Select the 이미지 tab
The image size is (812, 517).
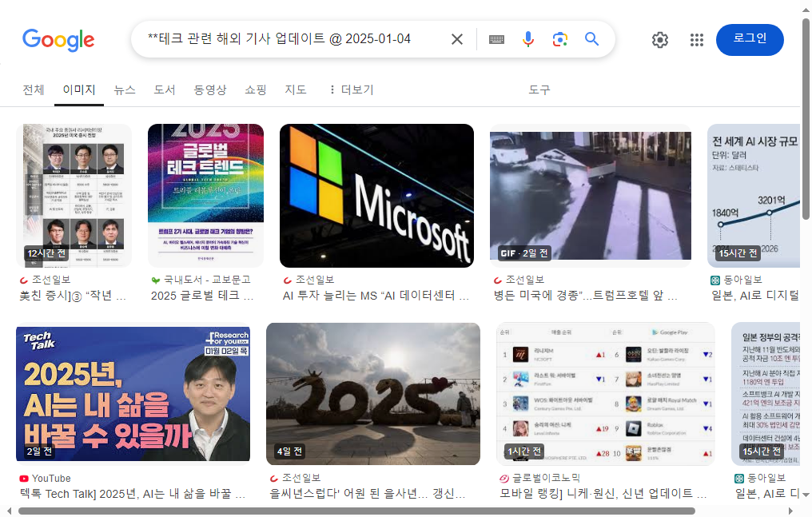78,90
